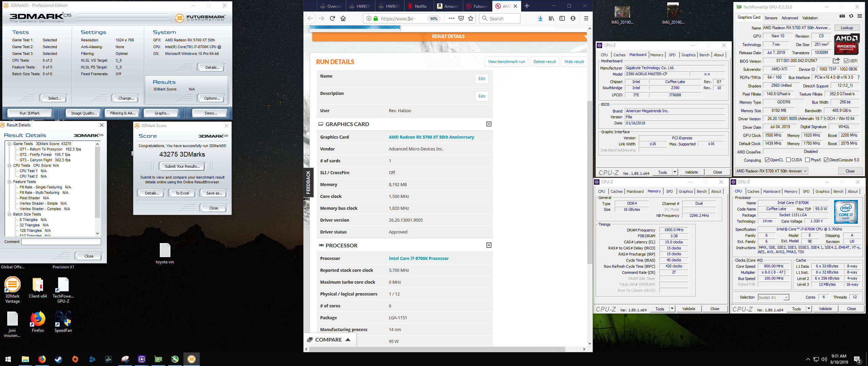Open the 'toyota vin' desktop file
This screenshot has width=868, height=366.
(x=165, y=253)
